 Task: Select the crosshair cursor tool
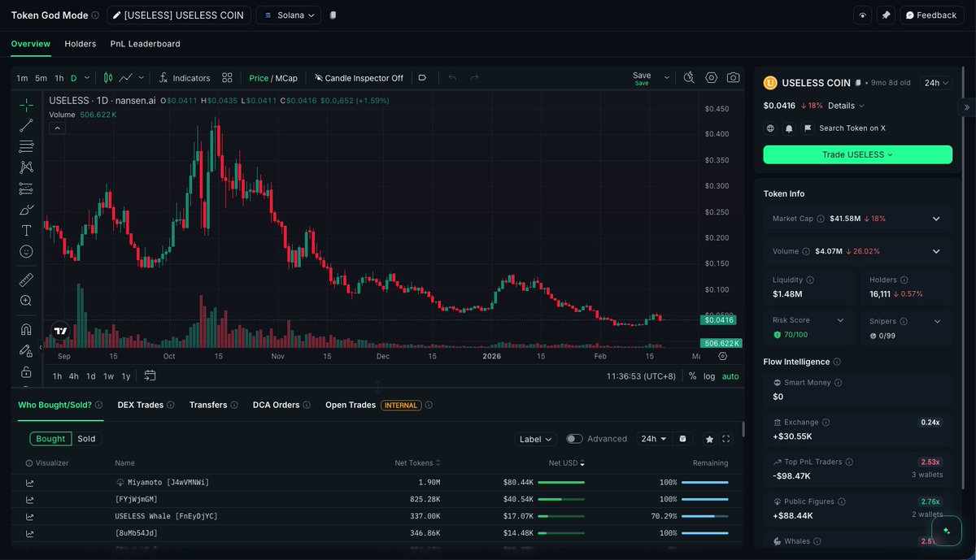click(x=26, y=105)
